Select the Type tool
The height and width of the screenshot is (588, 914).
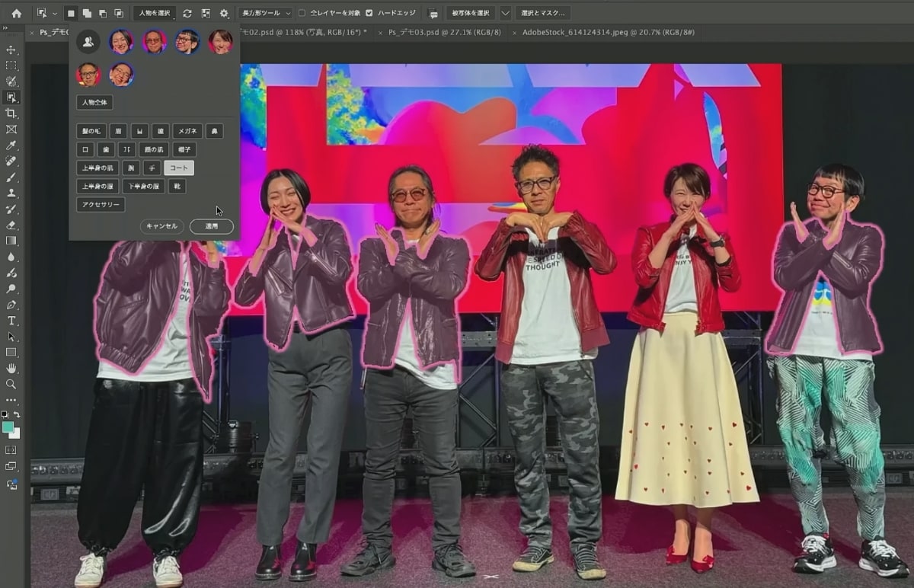tap(11, 321)
